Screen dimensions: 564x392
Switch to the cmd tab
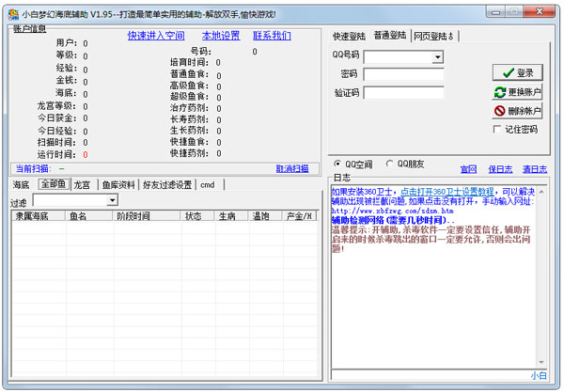pyautogui.click(x=207, y=185)
